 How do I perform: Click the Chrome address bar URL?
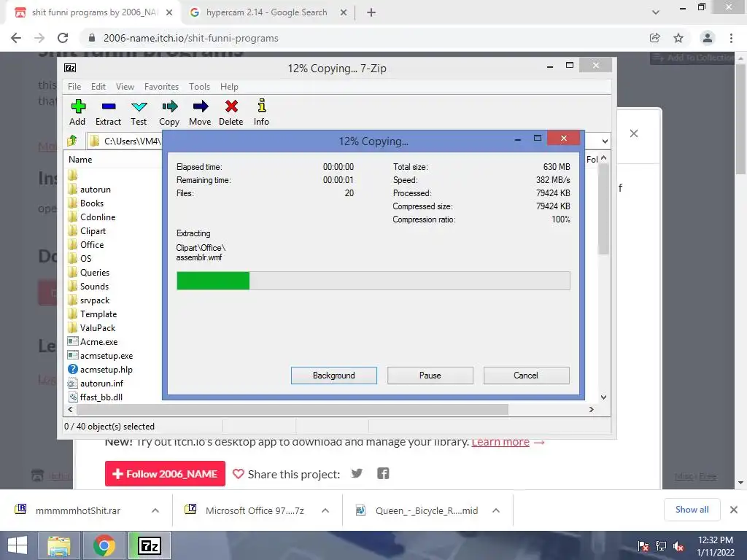190,38
